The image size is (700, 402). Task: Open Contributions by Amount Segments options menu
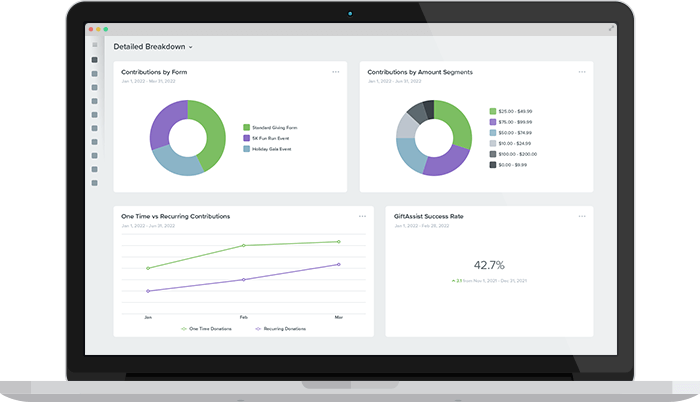tap(582, 71)
